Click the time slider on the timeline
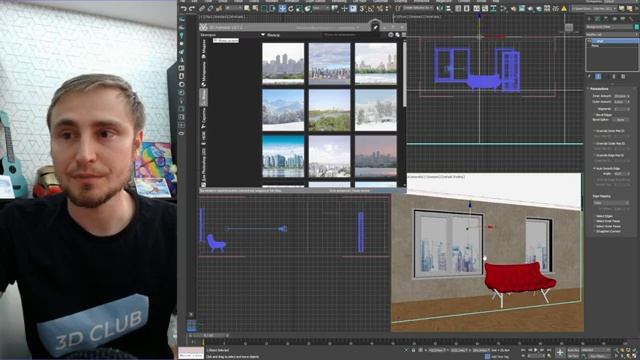Image resolution: width=640 pixels, height=360 pixels. [209, 336]
